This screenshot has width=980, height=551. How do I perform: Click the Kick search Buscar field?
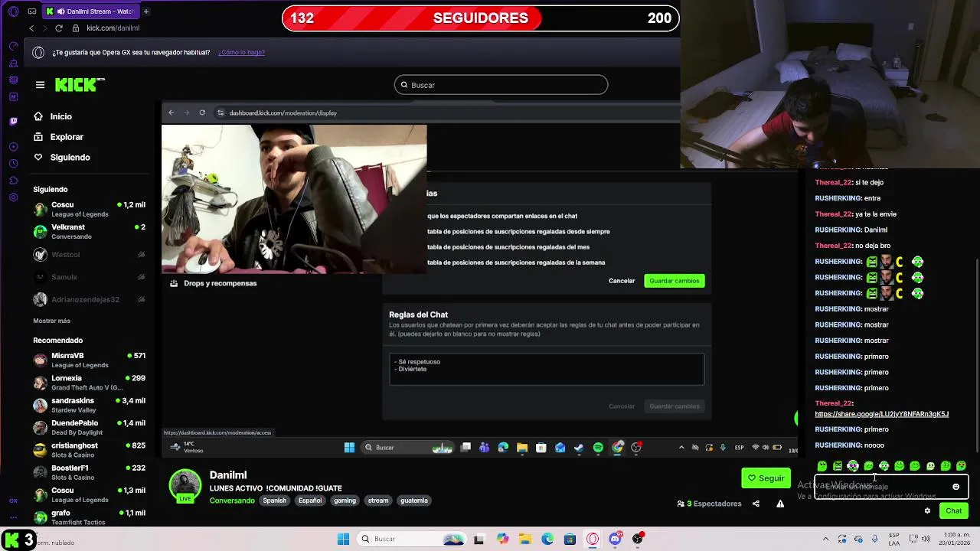click(x=501, y=85)
